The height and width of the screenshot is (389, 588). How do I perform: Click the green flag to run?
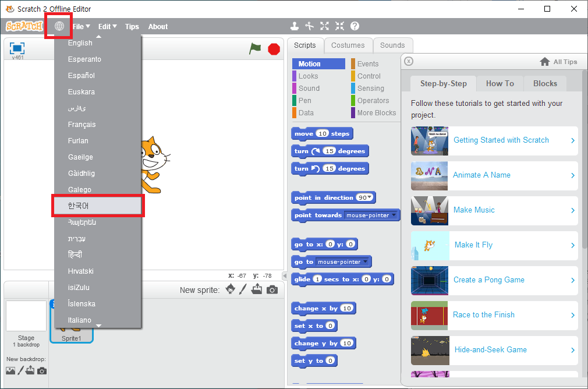coord(255,49)
